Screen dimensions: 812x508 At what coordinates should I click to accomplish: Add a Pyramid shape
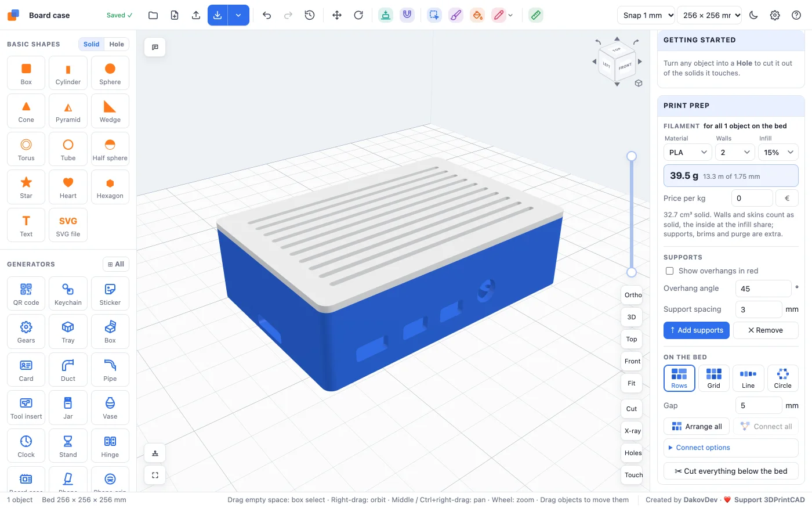(68, 111)
